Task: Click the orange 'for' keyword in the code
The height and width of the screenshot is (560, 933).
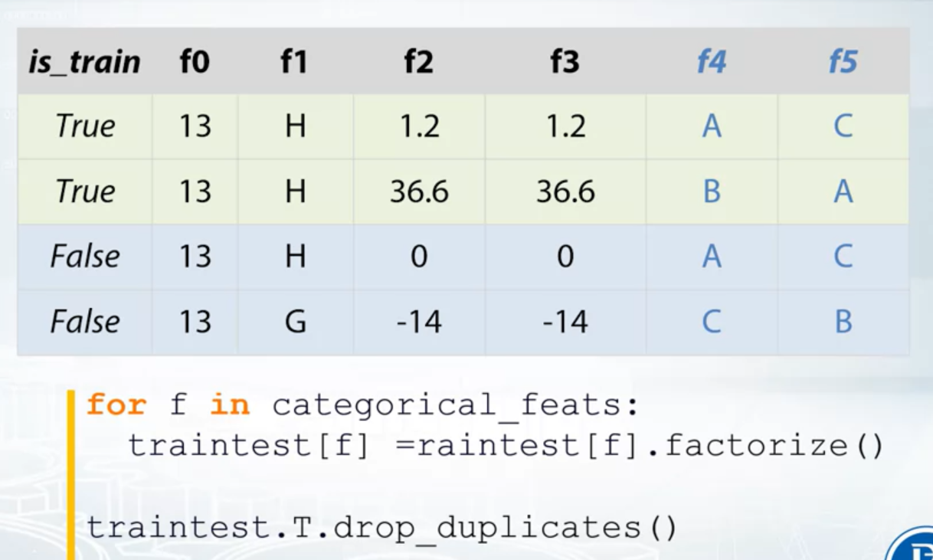Action: tap(116, 404)
